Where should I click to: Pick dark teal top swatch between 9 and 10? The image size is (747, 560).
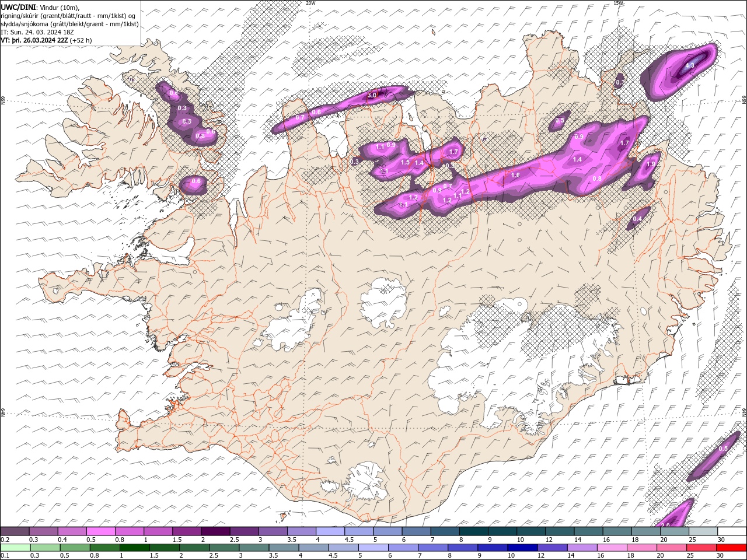(x=501, y=531)
